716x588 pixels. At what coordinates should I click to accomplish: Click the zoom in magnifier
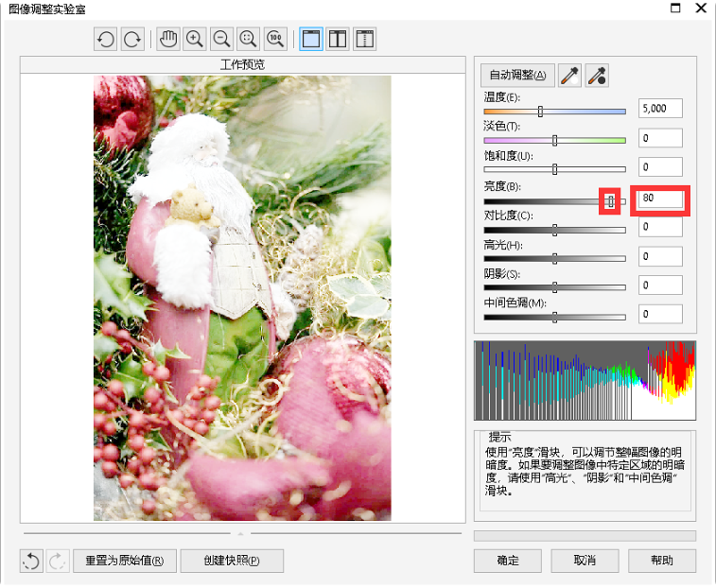[x=195, y=40]
